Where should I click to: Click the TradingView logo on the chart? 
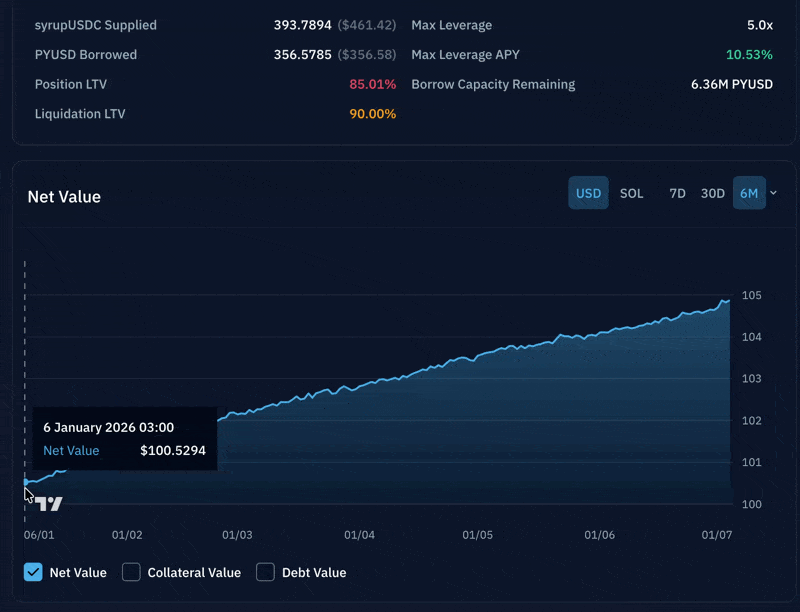pos(49,504)
